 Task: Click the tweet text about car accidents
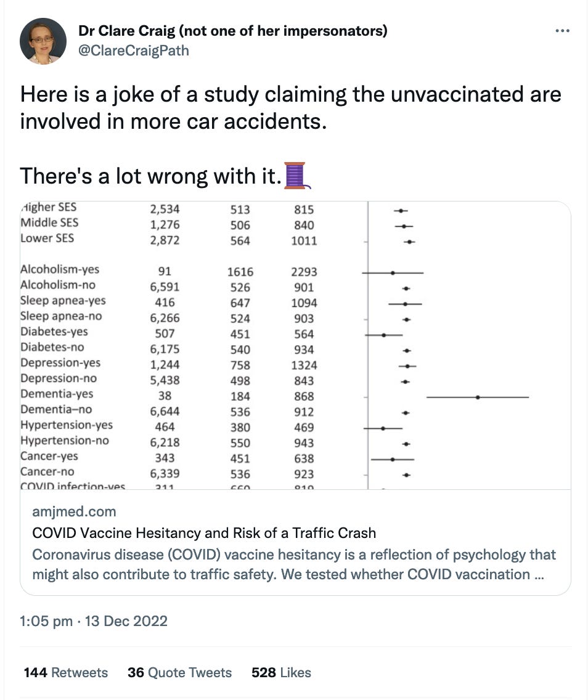pyautogui.click(x=290, y=107)
